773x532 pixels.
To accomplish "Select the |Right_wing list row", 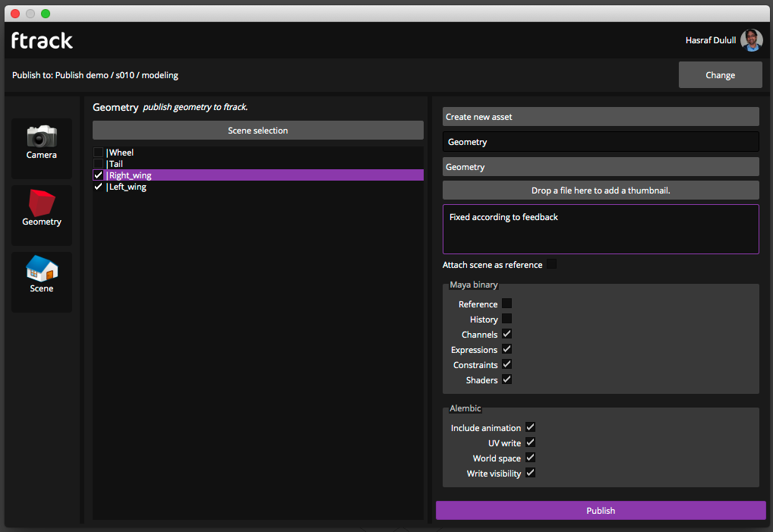I will [258, 175].
